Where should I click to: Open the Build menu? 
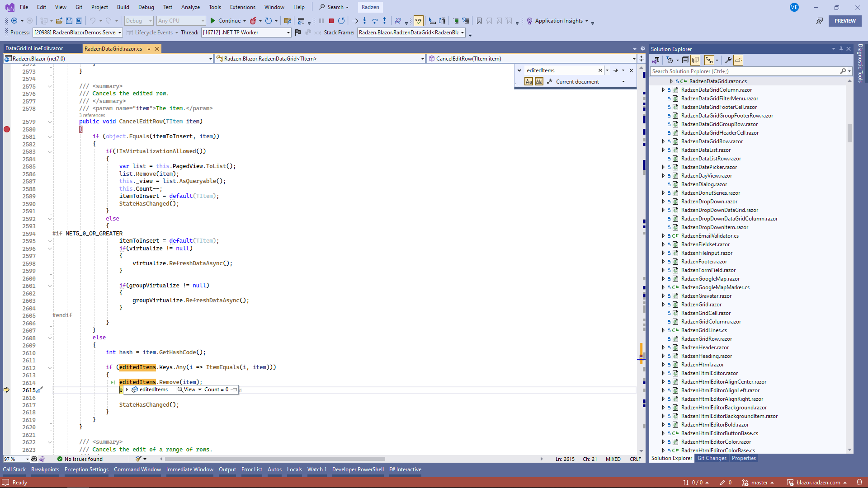[123, 7]
